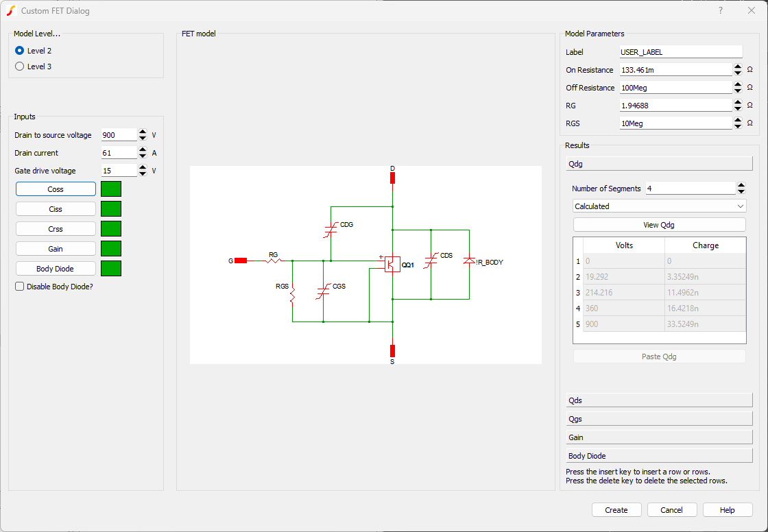Click the red drain terminal D

[x=392, y=178]
